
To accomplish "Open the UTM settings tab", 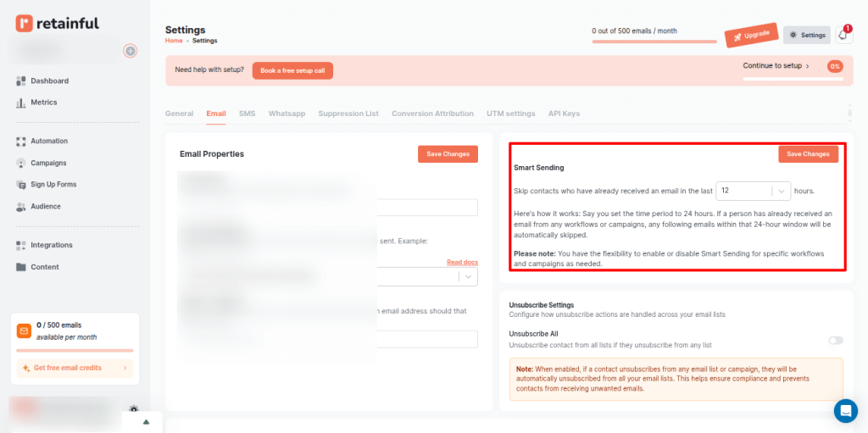I will pos(511,114).
